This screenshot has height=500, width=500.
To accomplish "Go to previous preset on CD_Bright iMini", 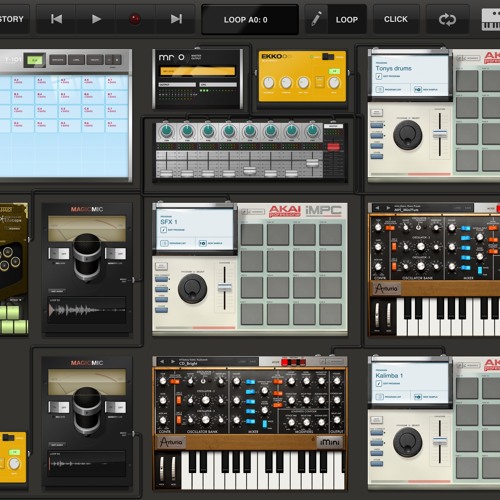I will pos(162,361).
